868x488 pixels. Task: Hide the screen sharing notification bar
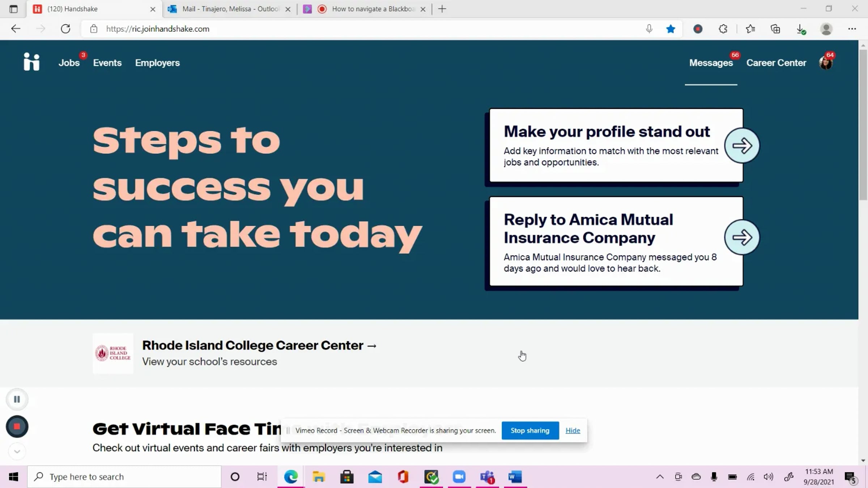573,431
